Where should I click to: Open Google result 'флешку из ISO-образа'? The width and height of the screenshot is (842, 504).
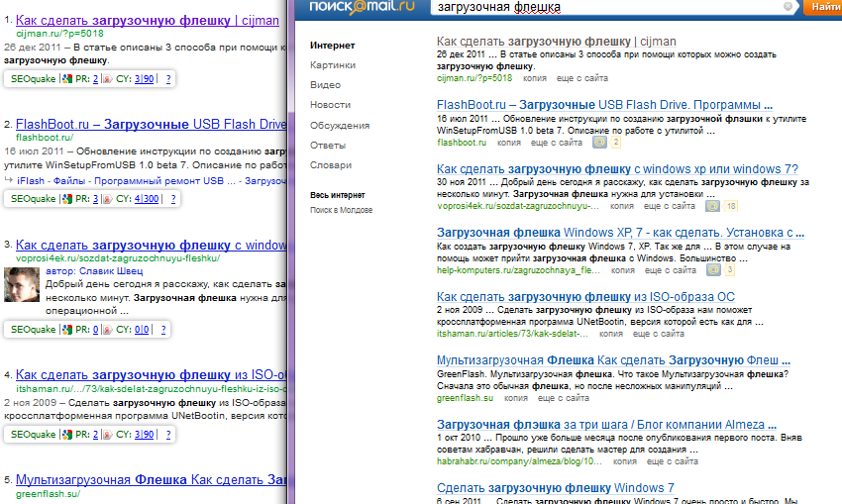(x=152, y=375)
